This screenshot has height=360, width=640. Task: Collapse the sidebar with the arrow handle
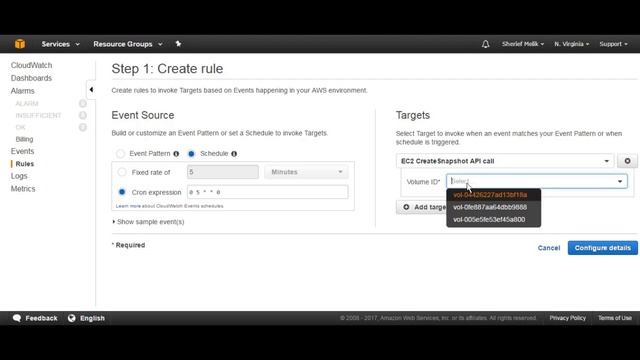[x=91, y=90]
